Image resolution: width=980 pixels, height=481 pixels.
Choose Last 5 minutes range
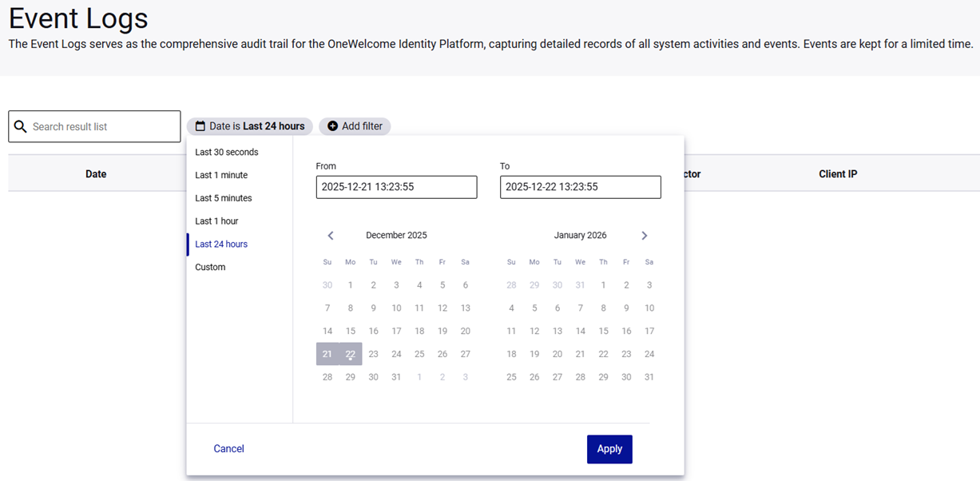click(x=224, y=198)
